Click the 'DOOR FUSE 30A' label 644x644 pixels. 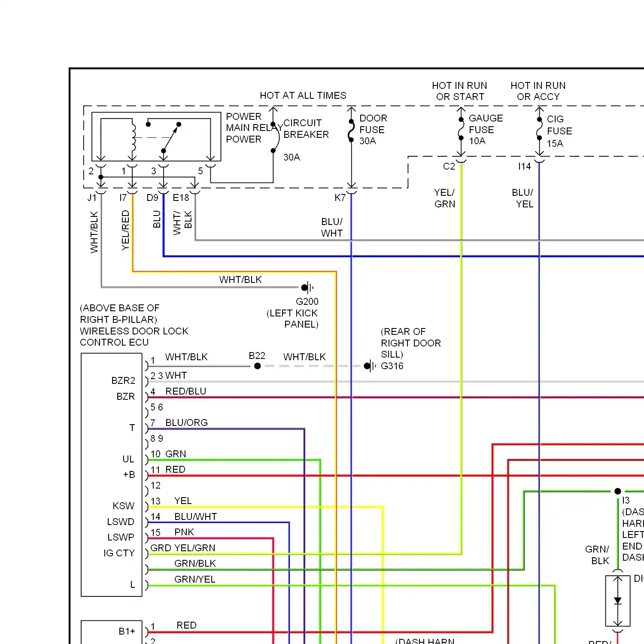pos(373,130)
